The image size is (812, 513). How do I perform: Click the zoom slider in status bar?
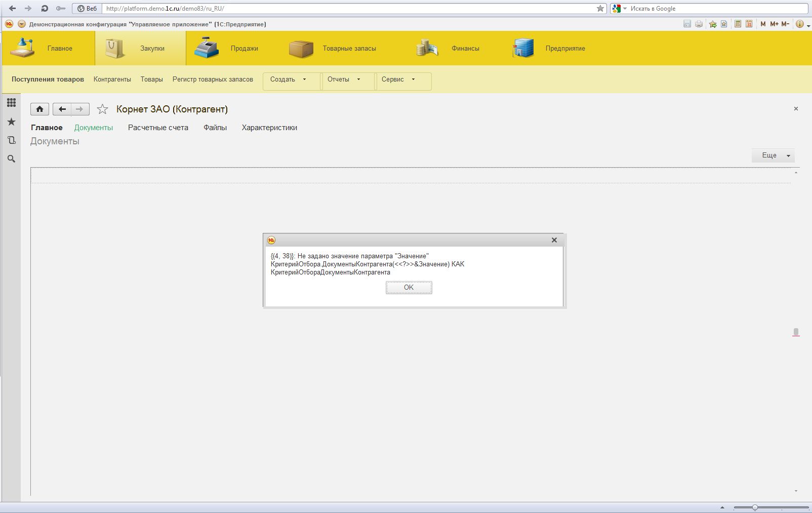[x=755, y=507]
